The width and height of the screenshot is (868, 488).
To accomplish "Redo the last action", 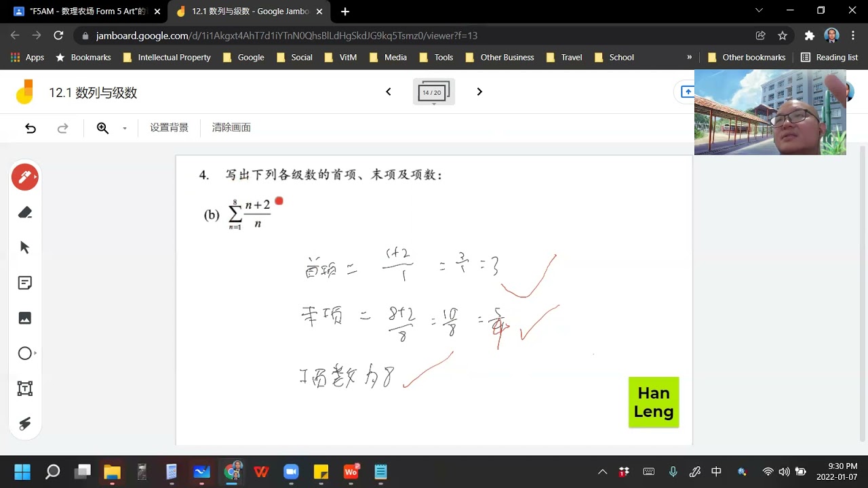I will point(62,128).
